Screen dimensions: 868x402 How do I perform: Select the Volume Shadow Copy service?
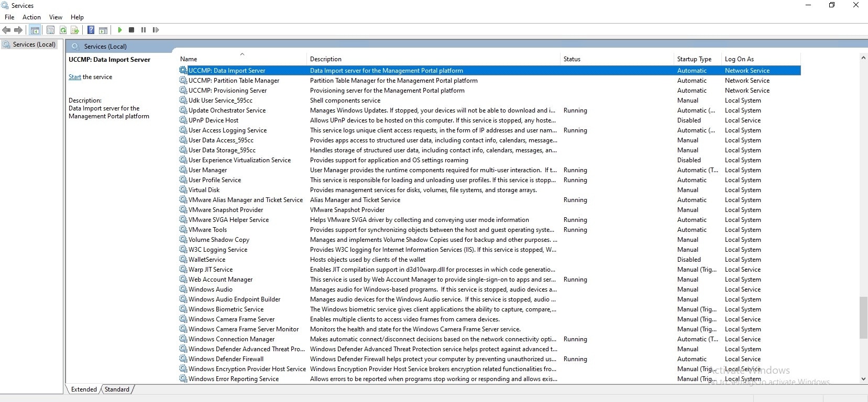coord(219,240)
